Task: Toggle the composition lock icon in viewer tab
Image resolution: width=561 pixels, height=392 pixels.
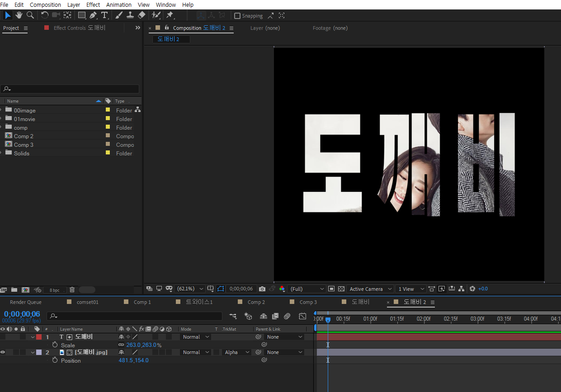Action: (166, 28)
